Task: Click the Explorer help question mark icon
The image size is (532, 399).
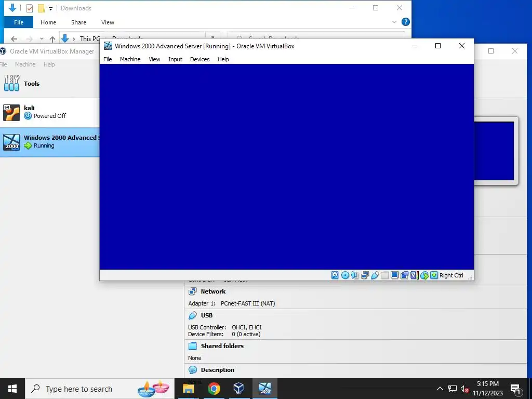Action: (405, 22)
